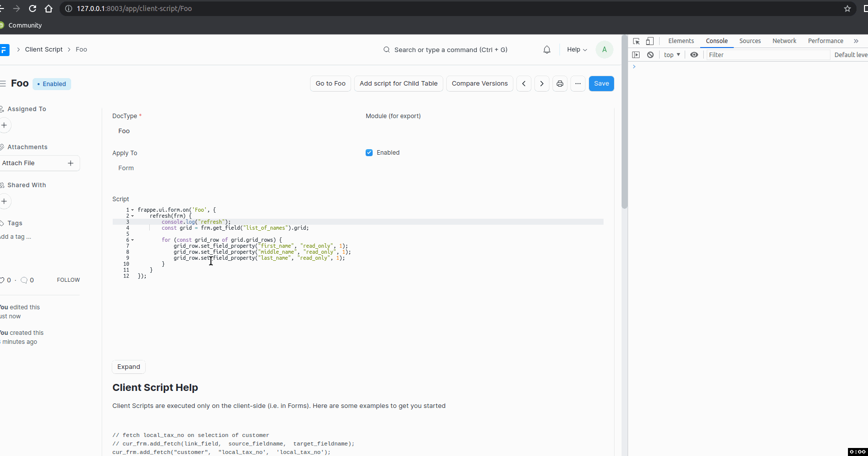Open the top context selector dropdown
This screenshot has width=868, height=456.
click(672, 55)
